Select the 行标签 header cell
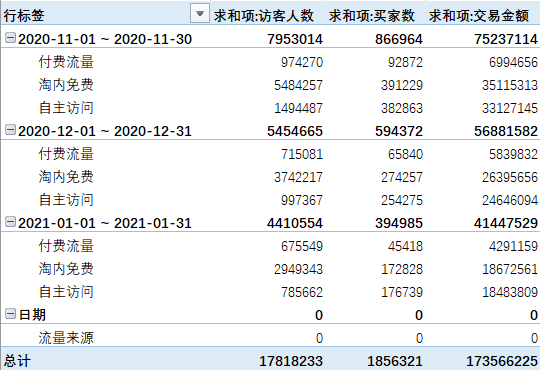540x370 pixels. point(24,16)
